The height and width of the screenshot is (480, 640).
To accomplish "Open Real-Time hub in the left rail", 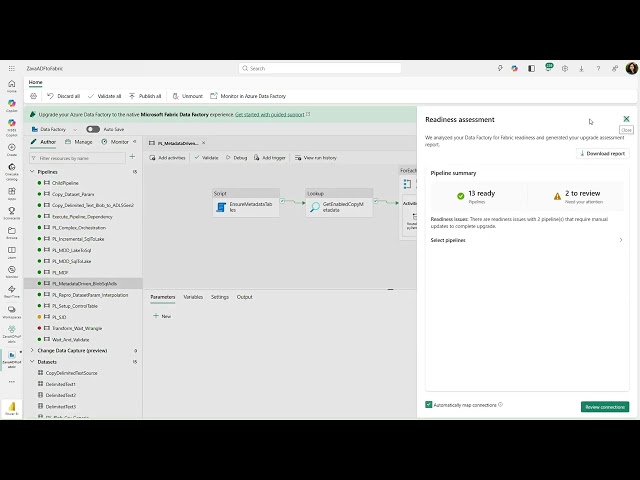I will (12, 291).
